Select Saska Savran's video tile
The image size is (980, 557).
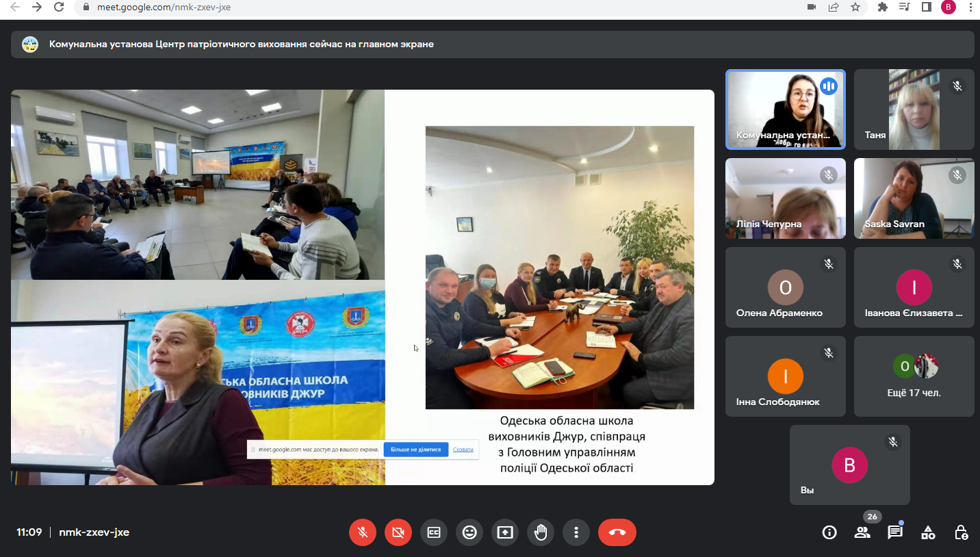pyautogui.click(x=914, y=198)
